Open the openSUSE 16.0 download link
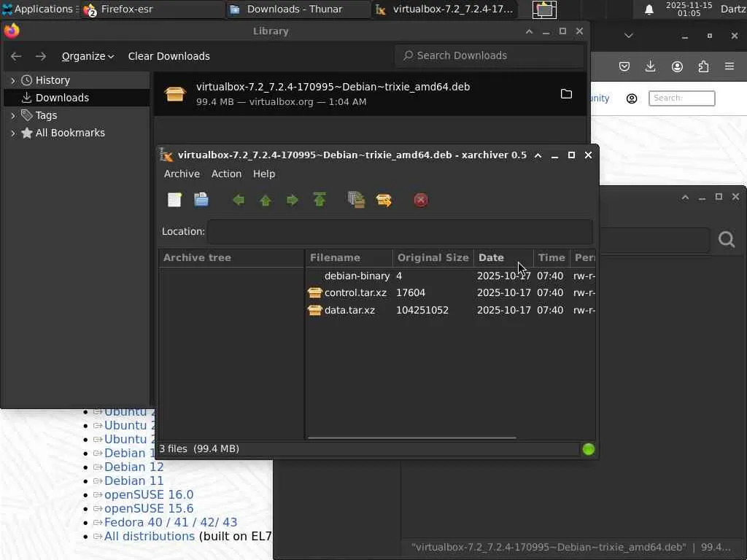 (x=149, y=495)
